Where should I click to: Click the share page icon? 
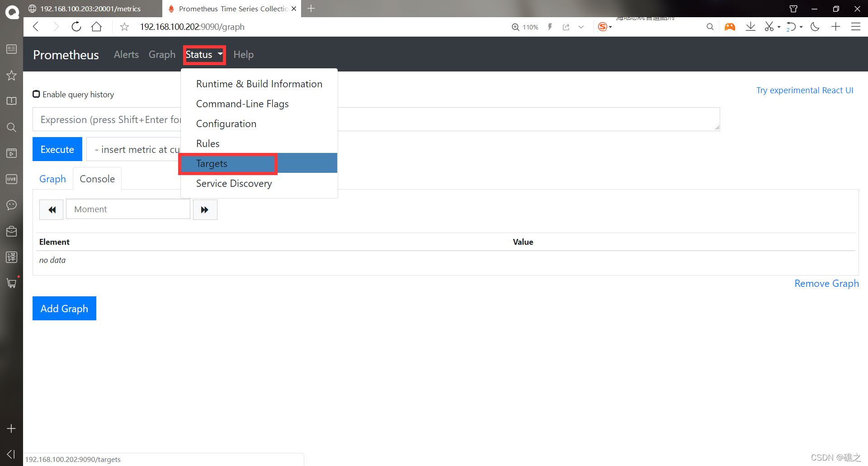pyautogui.click(x=566, y=27)
